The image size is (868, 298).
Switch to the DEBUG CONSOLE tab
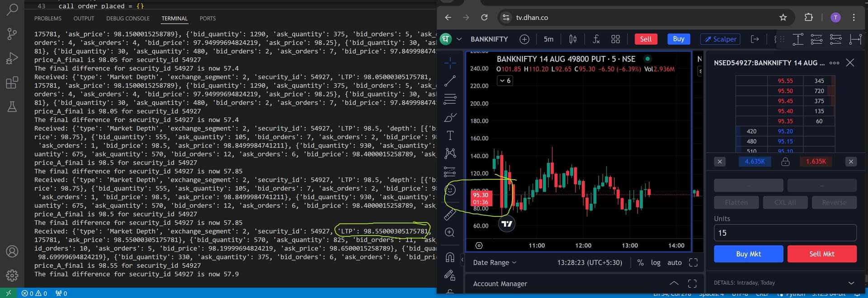pyautogui.click(x=128, y=19)
